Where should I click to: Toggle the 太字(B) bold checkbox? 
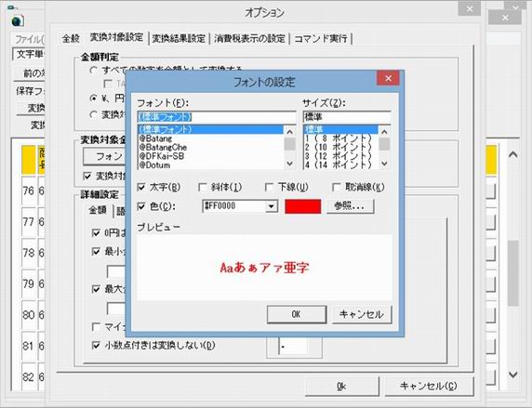[141, 187]
